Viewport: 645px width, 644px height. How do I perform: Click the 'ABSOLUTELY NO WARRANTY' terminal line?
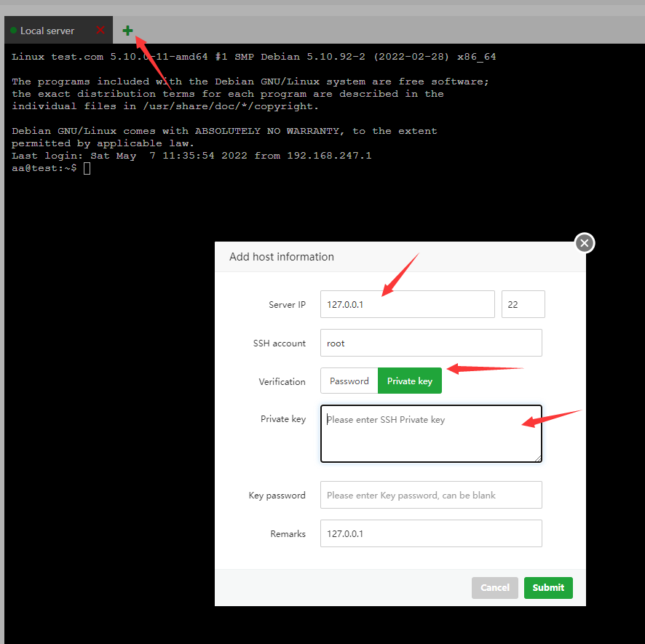pos(224,131)
